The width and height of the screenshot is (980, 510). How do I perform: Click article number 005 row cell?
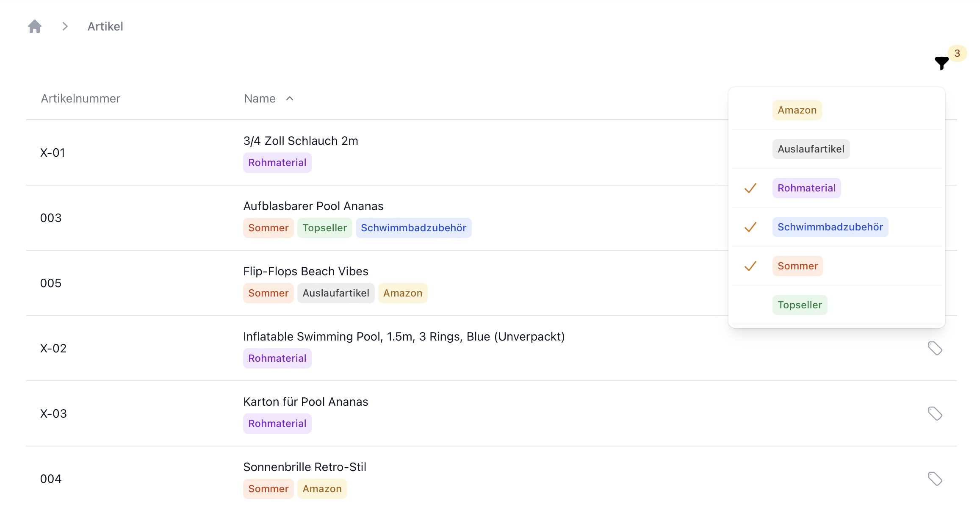51,283
